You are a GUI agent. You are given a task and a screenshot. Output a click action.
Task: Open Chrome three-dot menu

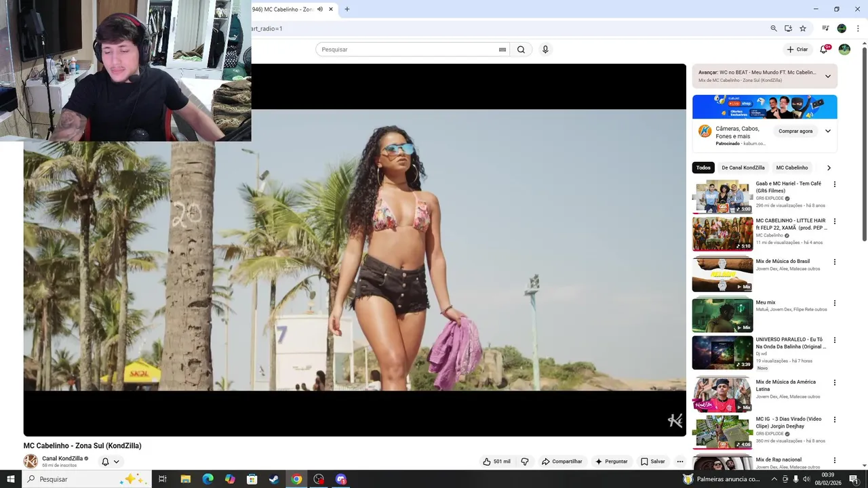[x=858, y=28]
